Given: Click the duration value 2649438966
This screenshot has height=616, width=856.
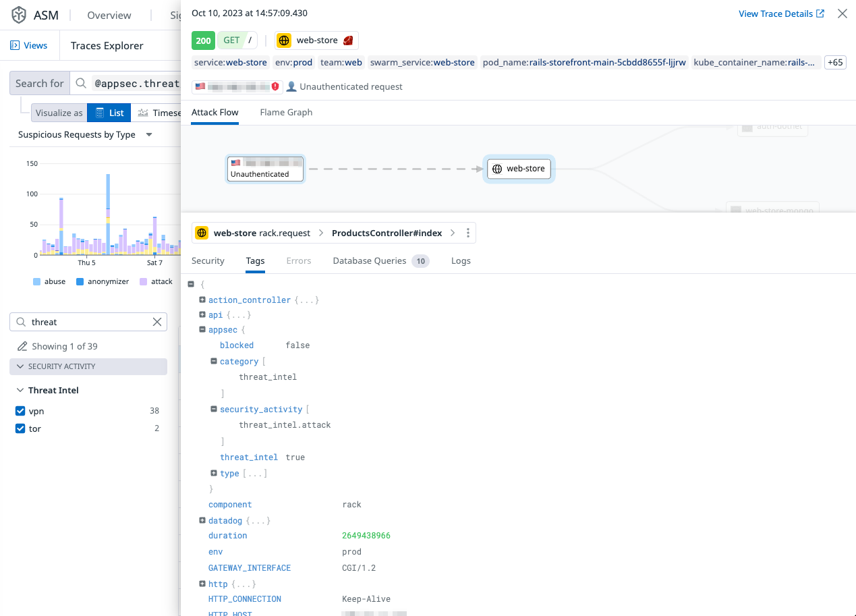Looking at the screenshot, I should (366, 536).
